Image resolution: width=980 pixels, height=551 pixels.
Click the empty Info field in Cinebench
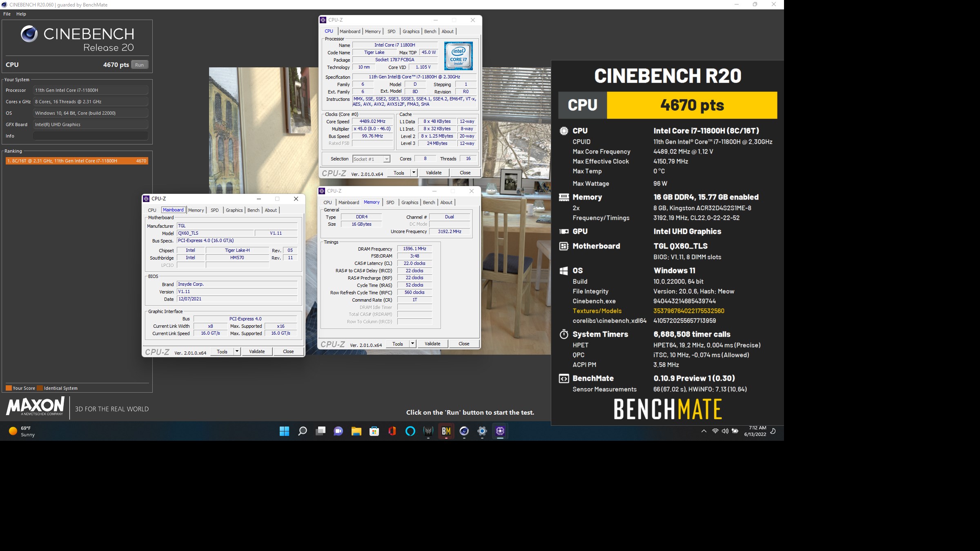pos(90,136)
